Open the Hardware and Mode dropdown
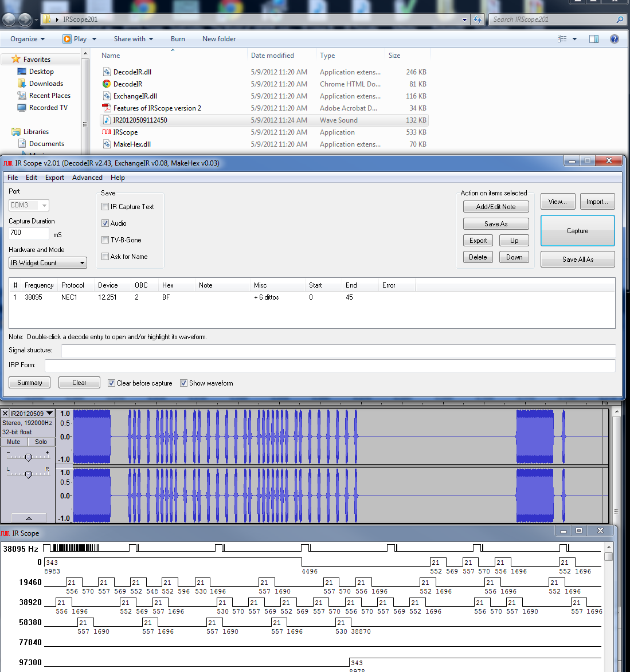Image resolution: width=630 pixels, height=672 pixels. pyautogui.click(x=48, y=263)
